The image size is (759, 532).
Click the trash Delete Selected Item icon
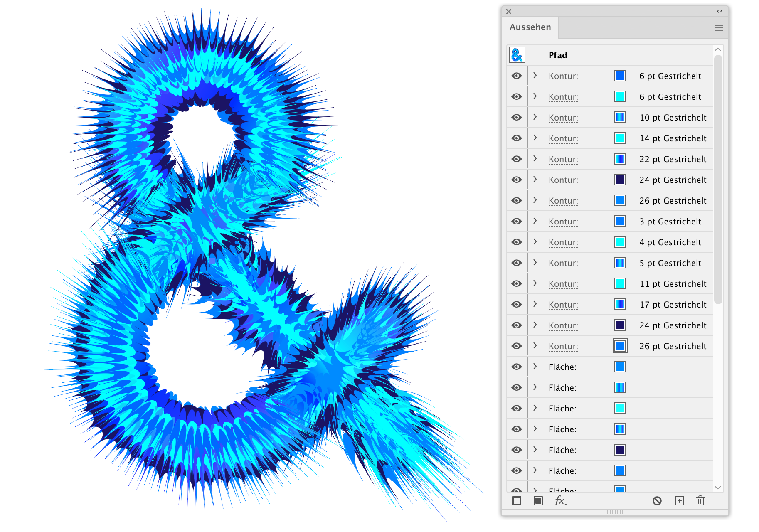click(700, 501)
